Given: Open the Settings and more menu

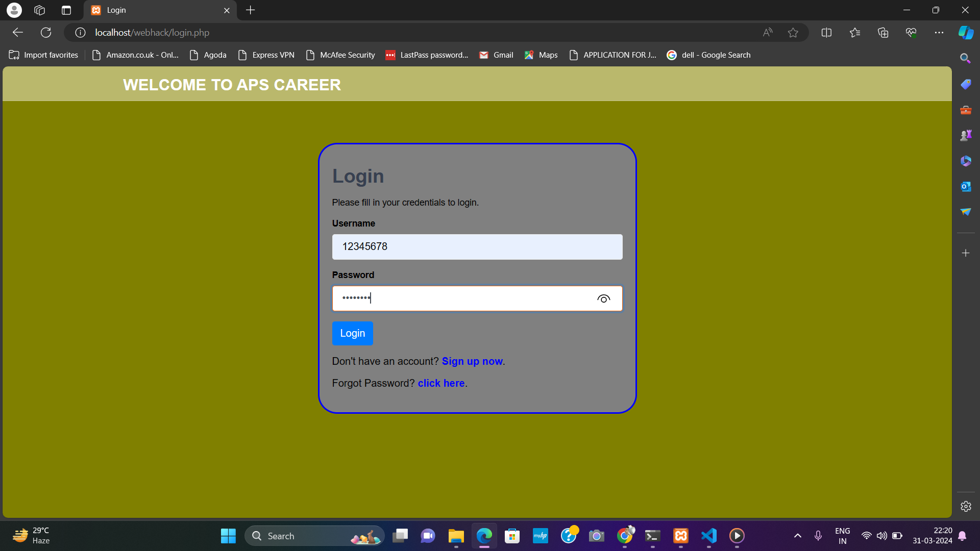Looking at the screenshot, I should pyautogui.click(x=940, y=32).
